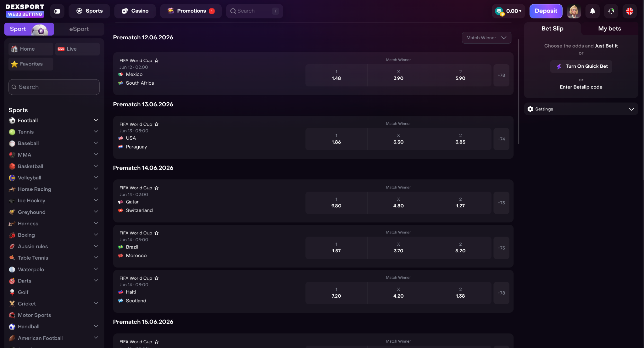Screen dimensions: 644x348
Task: Collapse the sidebar with the panel icon
Action: 57,11
